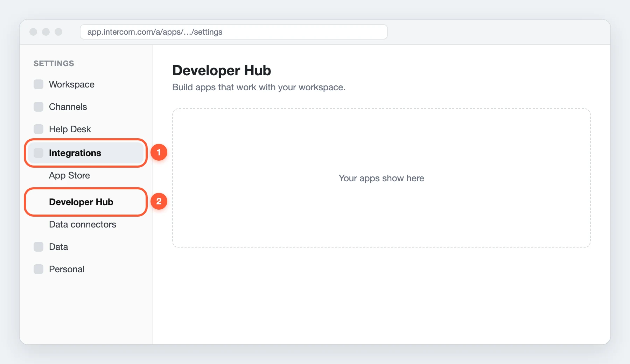Click the icon beside Personal
630x364 pixels.
point(38,269)
